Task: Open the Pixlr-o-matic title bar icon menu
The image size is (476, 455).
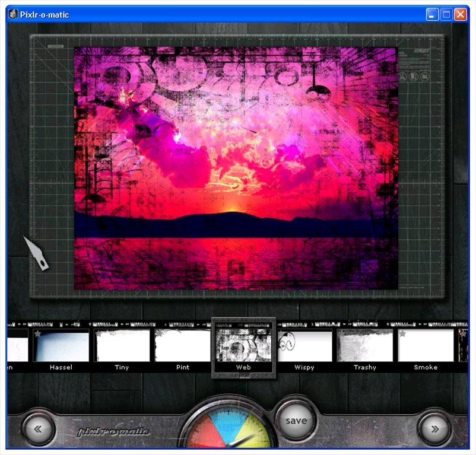Action: click(x=12, y=14)
